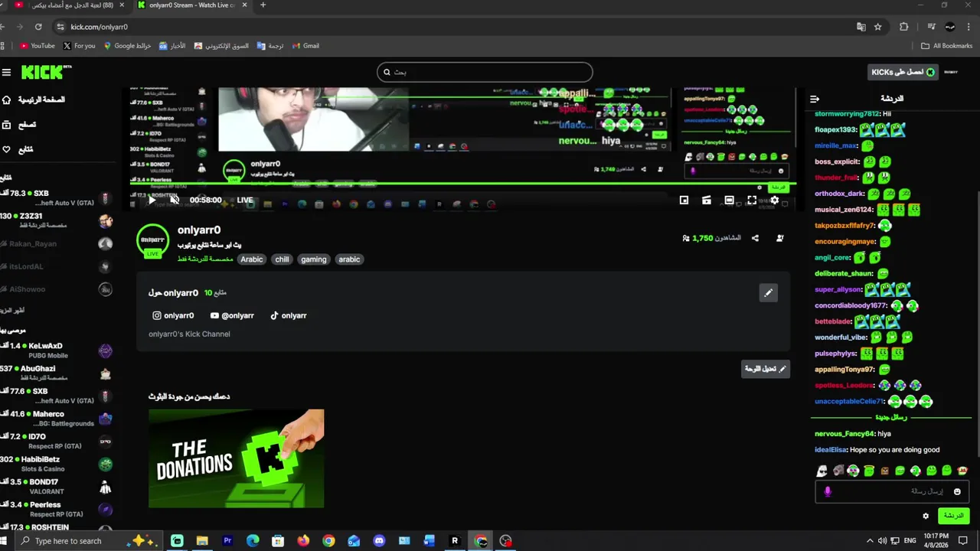Open the get KICKs button
The height and width of the screenshot is (551, 980).
pyautogui.click(x=903, y=72)
